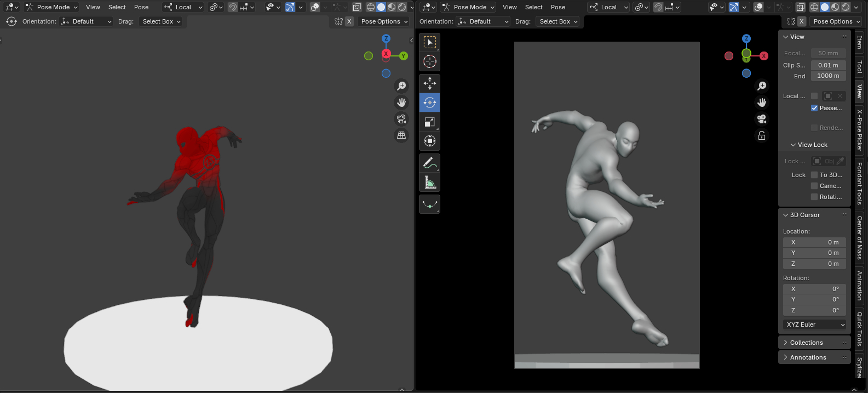Activate the Move tool
Image resolution: width=868 pixels, height=393 pixels.
click(x=430, y=83)
